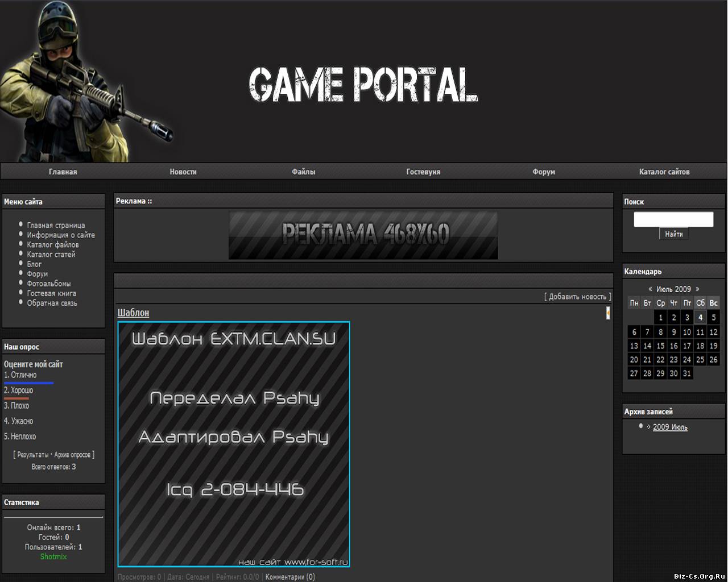Click into the Поиск search field
Viewport: 728px width, 582px height.
673,219
